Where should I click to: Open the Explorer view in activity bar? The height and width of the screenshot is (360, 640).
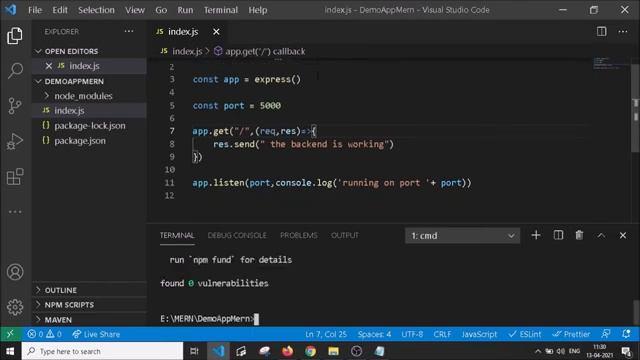(x=15, y=36)
